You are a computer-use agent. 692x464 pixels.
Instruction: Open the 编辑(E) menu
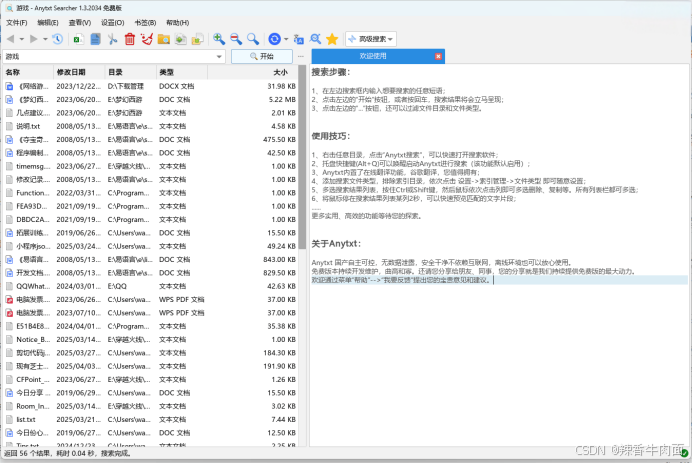click(48, 23)
